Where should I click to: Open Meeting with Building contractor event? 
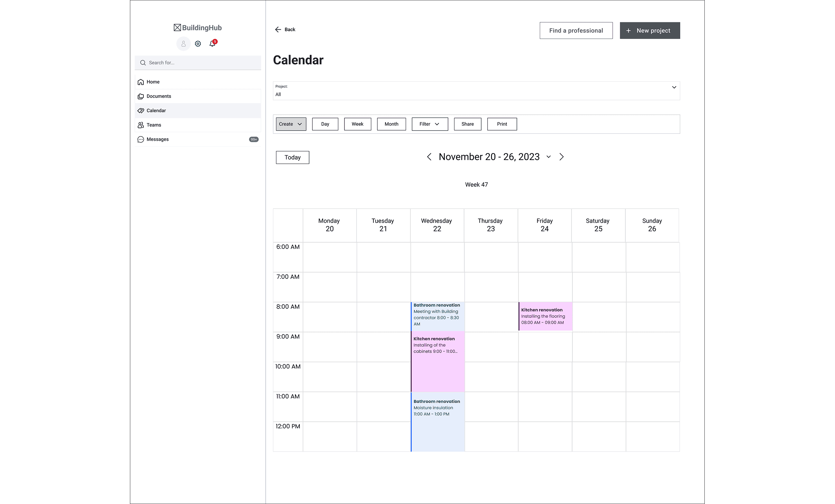(437, 317)
